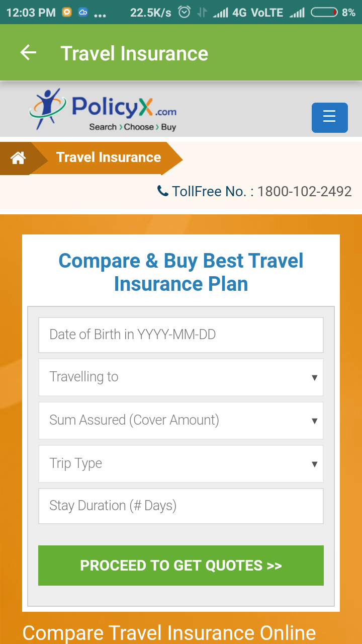Screen dimensions: 362x644
Task: Tap the Stay Duration days field
Action: (181, 506)
